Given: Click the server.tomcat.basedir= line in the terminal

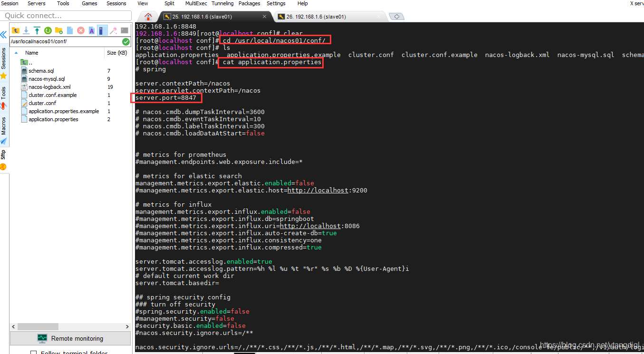Looking at the screenshot, I should click(177, 283).
